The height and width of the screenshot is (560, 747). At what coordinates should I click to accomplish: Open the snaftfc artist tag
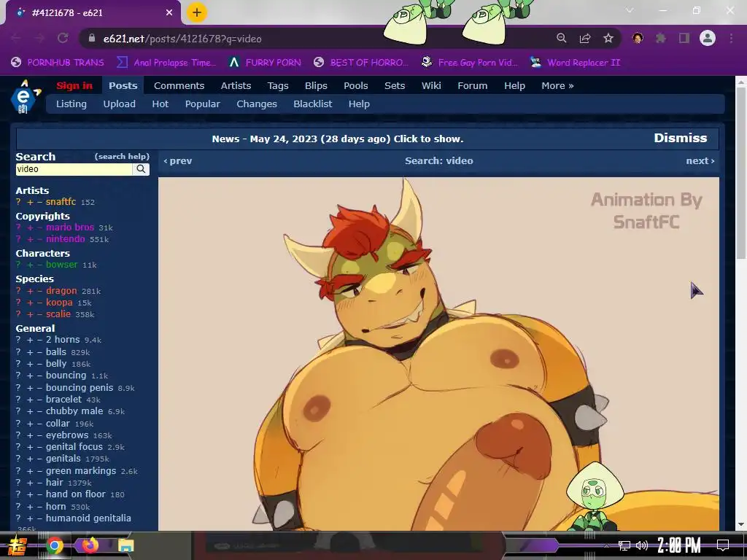61,202
